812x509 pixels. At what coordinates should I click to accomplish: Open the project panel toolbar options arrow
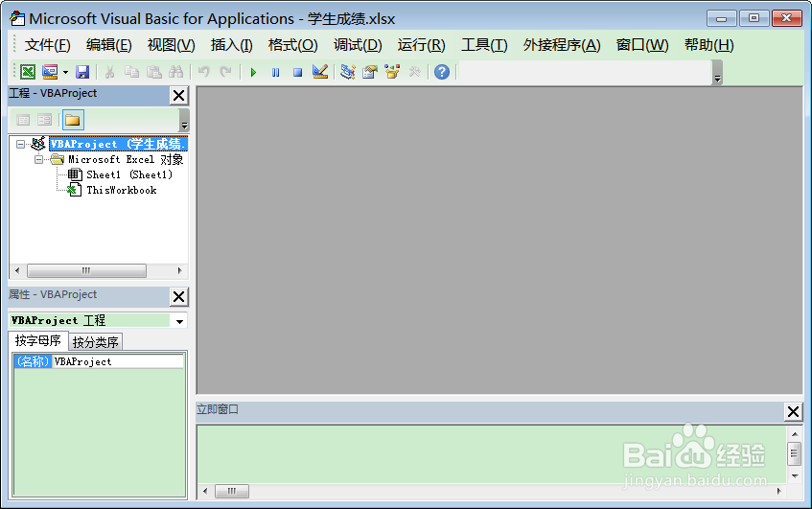coord(184,121)
